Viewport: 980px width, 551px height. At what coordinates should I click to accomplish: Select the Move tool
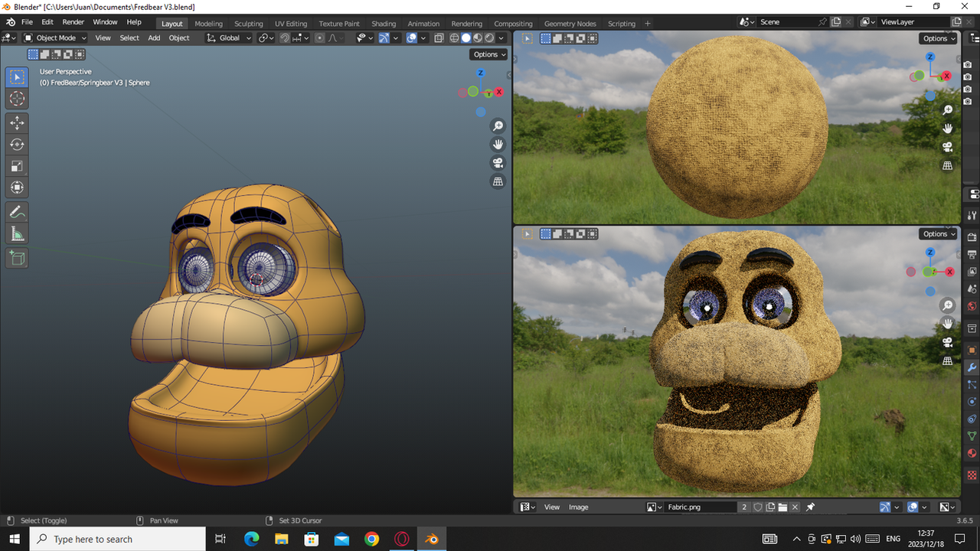tap(17, 122)
